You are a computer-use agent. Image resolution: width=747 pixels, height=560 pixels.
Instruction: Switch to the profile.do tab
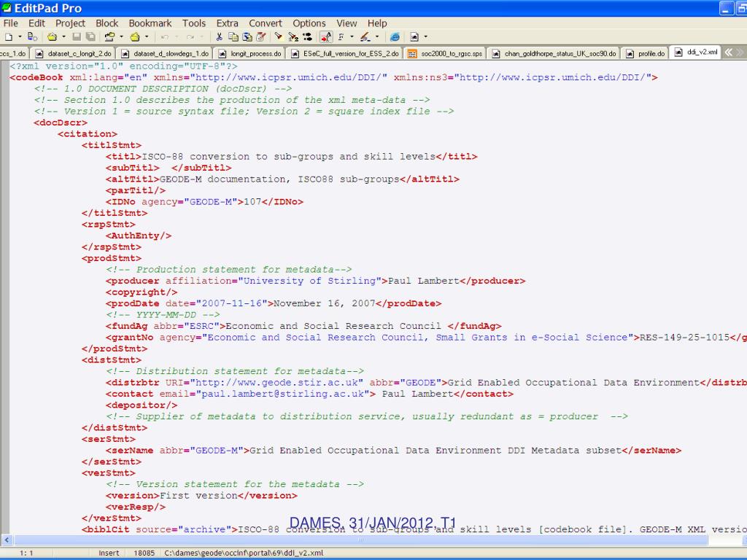tap(645, 53)
